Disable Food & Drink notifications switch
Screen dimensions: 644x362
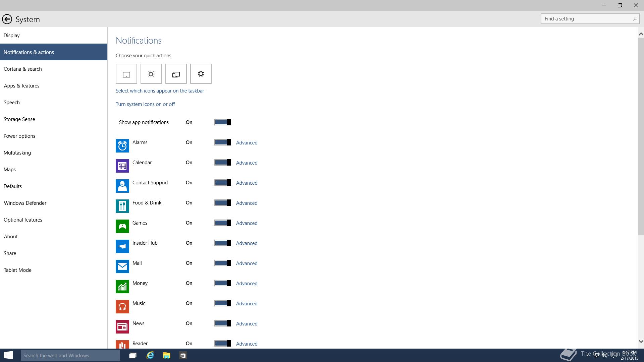[223, 203]
